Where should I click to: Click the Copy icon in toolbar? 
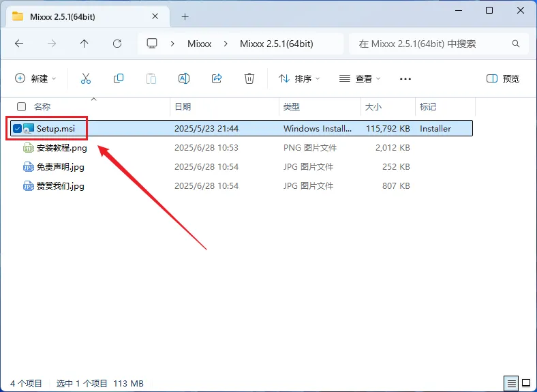119,78
